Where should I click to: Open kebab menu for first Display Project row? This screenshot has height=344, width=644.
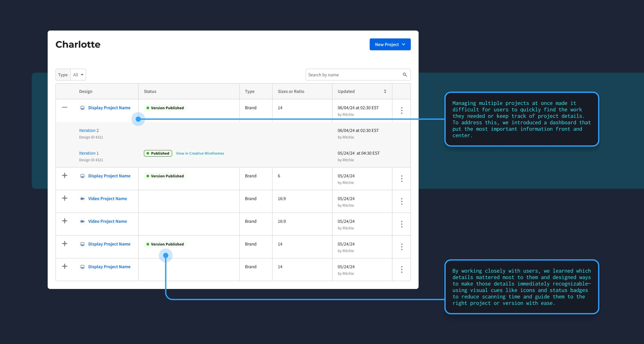[401, 111]
